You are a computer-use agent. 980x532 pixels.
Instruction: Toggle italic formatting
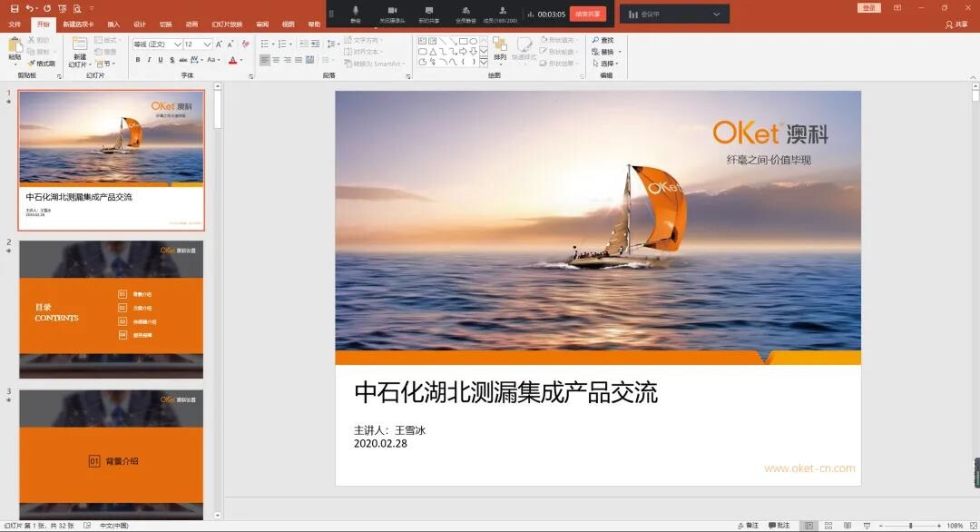coord(148,60)
